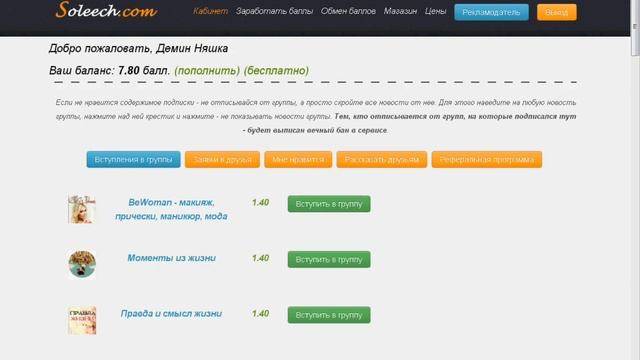Click the 1.40 reward for BeWoman

(x=260, y=202)
